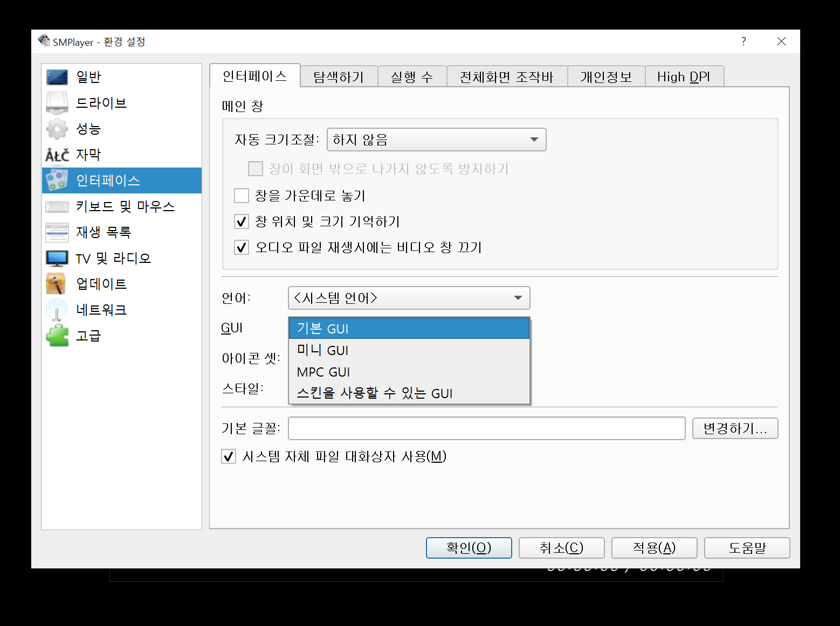Switch to the 전체화면 조작바 tab

[506, 76]
